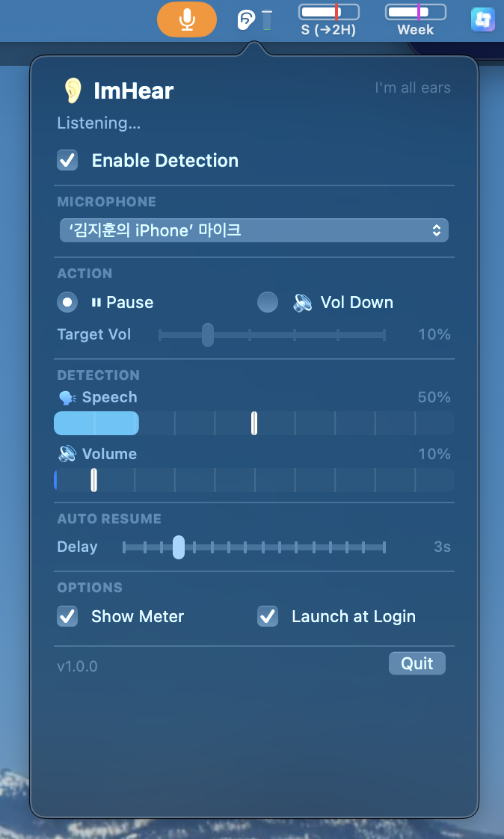Click the Target Vol slider knob

coord(208,335)
